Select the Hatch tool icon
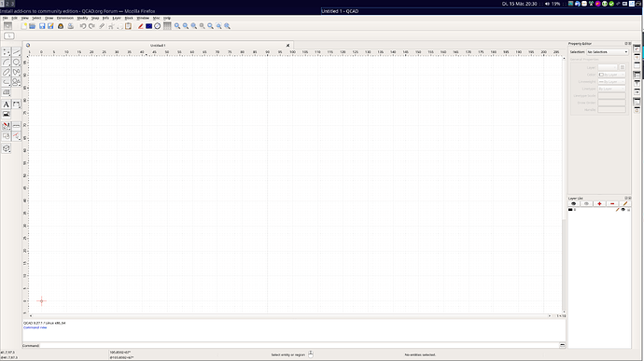The width and height of the screenshot is (644, 361). 7,92
